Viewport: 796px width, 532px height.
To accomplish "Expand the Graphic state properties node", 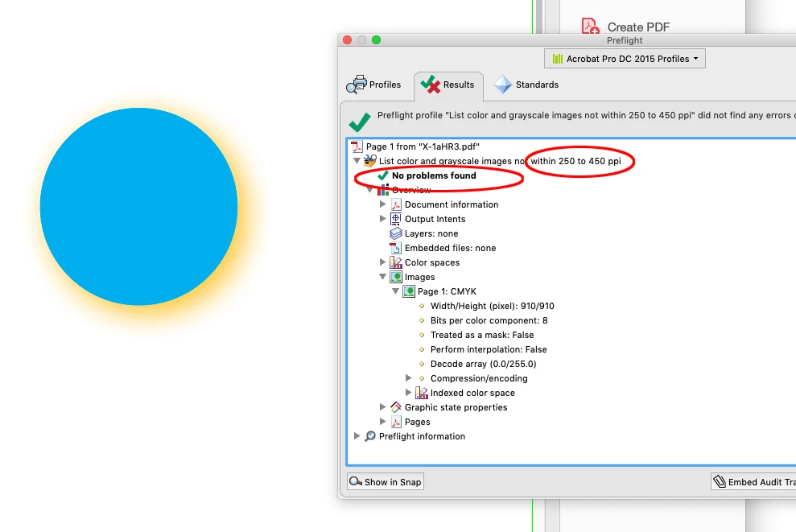I will (x=383, y=407).
